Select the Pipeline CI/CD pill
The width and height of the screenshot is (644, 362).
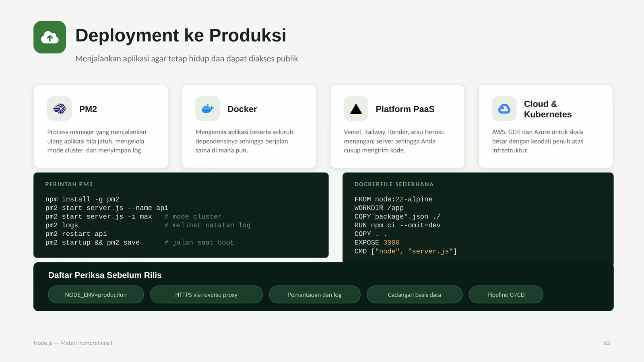pos(506,294)
